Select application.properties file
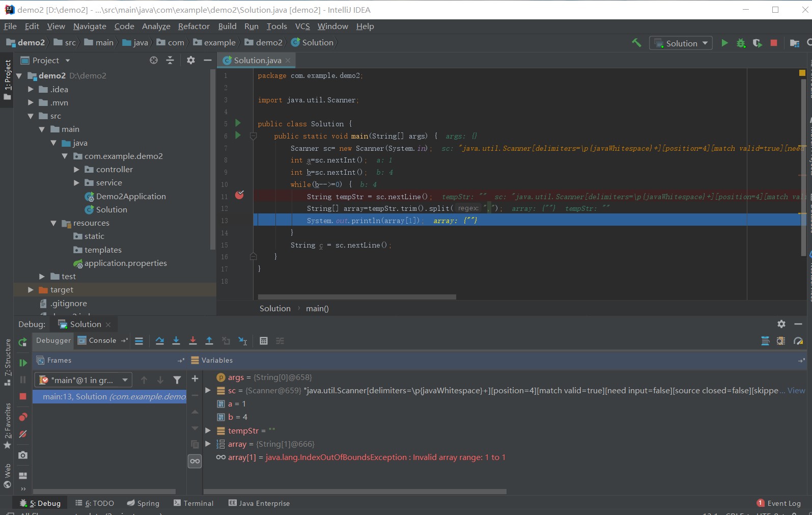This screenshot has height=515, width=812. [x=125, y=263]
